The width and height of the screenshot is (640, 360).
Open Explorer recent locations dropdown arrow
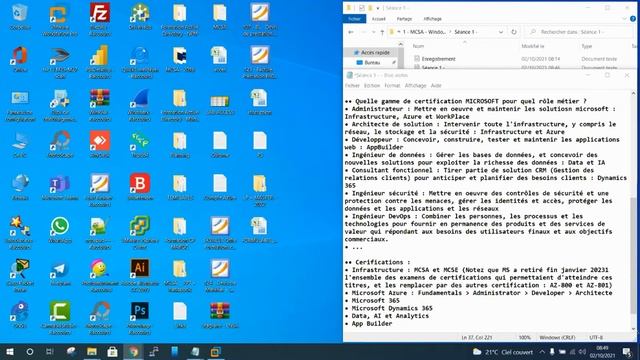[x=373, y=32]
